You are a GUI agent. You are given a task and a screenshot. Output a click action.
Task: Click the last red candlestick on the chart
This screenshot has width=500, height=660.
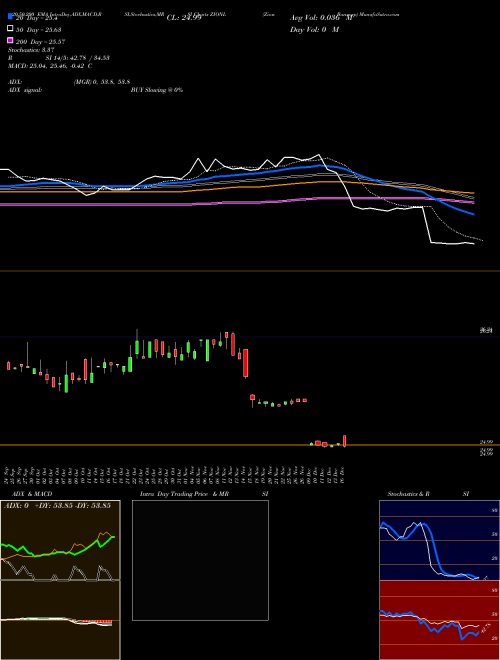coord(345,441)
